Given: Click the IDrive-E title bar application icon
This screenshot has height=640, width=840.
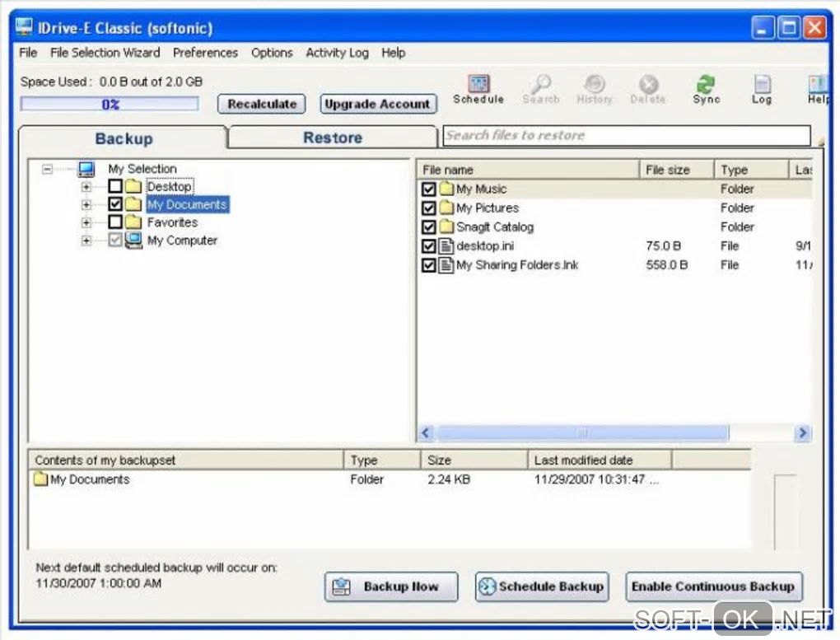Looking at the screenshot, I should coord(24,27).
